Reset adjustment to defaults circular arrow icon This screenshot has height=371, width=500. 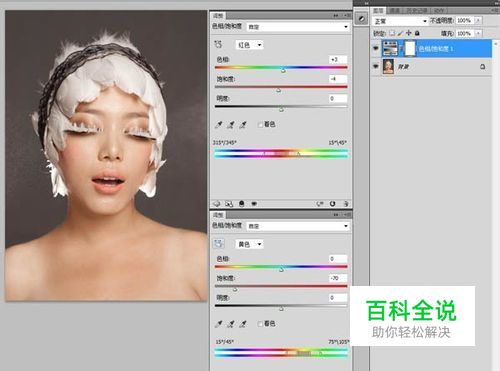[x=332, y=203]
